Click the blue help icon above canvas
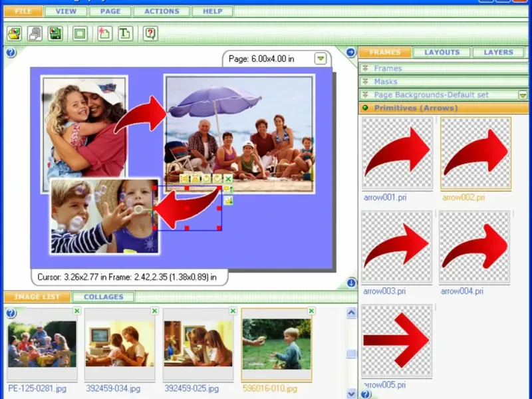532x399 pixels. pos(11,53)
